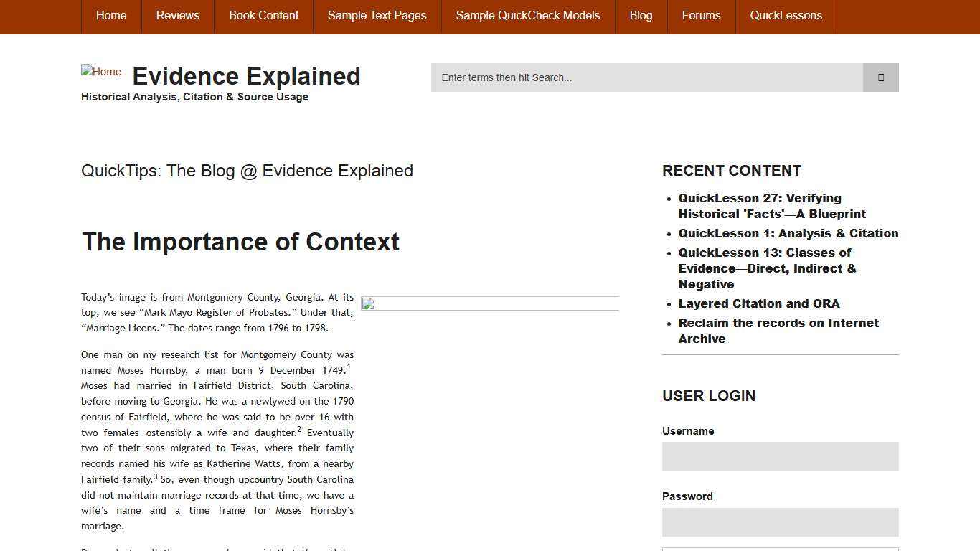Navigate to Sample Text Pages
This screenshot has height=551, width=980.
pos(377,15)
